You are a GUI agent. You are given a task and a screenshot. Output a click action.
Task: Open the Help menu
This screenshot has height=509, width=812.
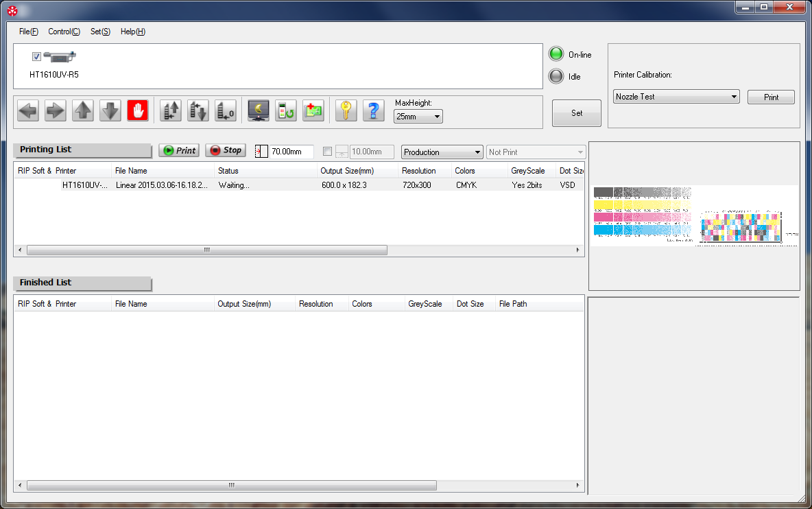point(133,32)
